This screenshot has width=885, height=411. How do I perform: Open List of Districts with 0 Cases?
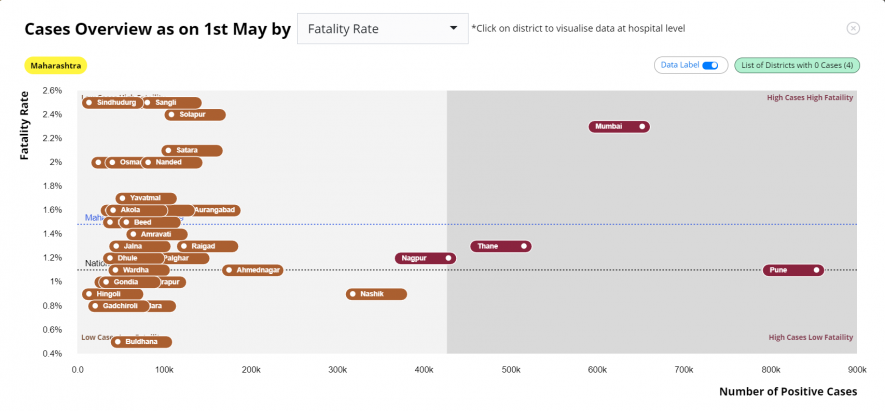tap(796, 65)
